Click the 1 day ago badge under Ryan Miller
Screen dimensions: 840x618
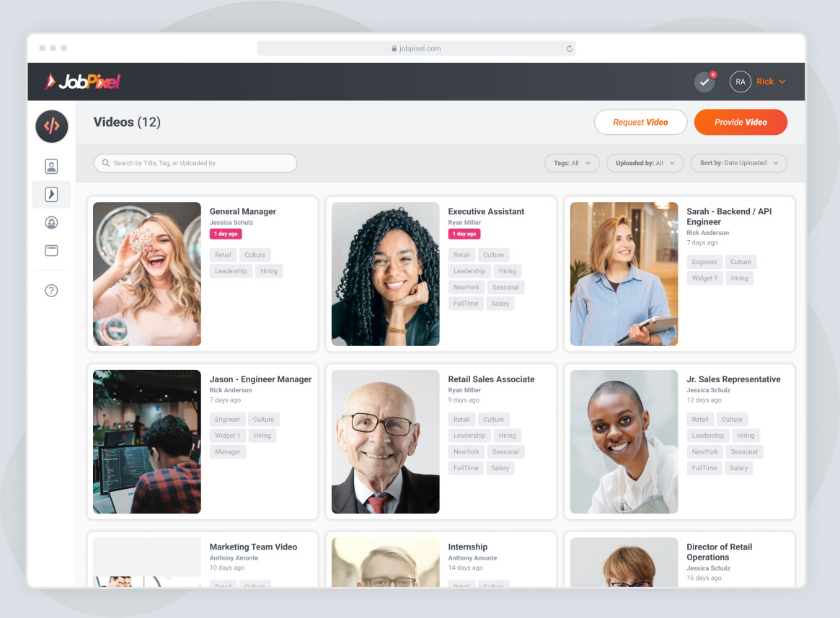pyautogui.click(x=464, y=234)
